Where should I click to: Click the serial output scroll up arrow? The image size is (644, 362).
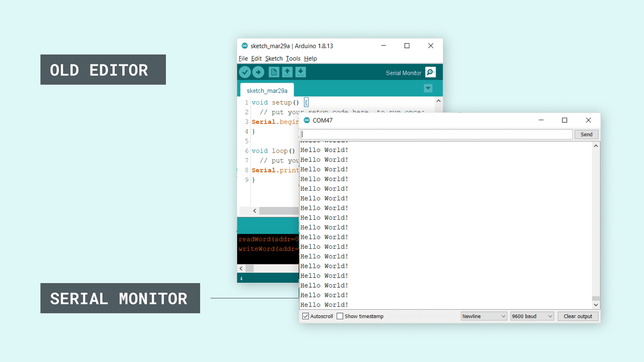coord(596,146)
